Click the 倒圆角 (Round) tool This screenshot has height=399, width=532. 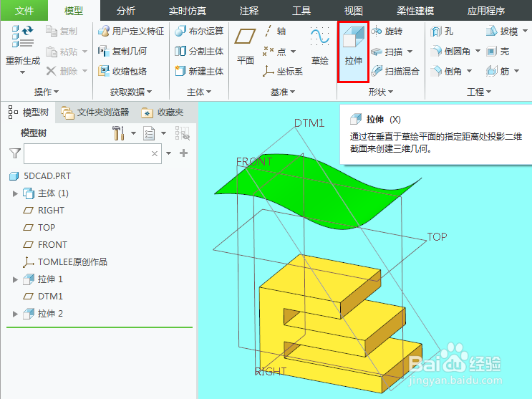(x=450, y=52)
